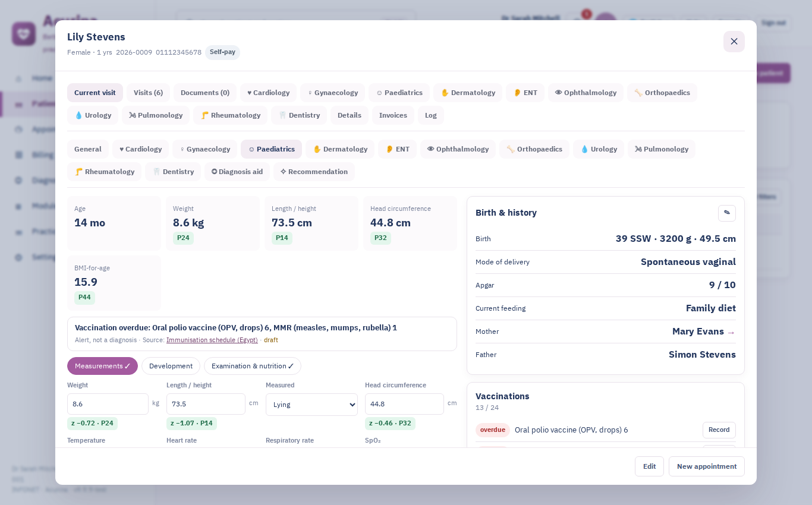This screenshot has width=812, height=505.
Task: Open the Cardiology tab beside Documents (0)
Action: (268, 93)
